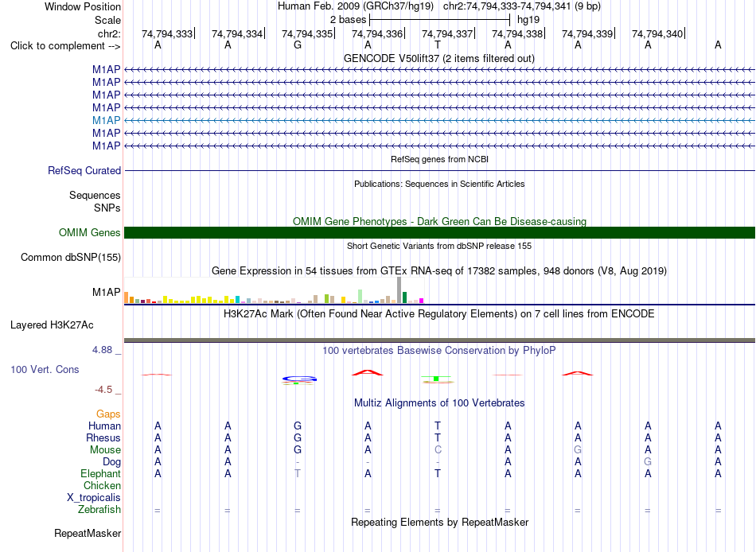Image resolution: width=756 pixels, height=552 pixels.
Task: Click the Zebrafish species label
Action: (x=99, y=510)
